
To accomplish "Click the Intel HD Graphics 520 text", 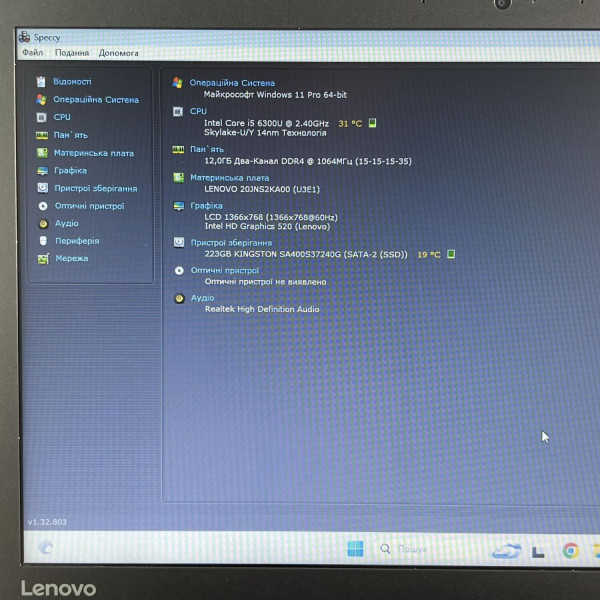I will coord(267,226).
